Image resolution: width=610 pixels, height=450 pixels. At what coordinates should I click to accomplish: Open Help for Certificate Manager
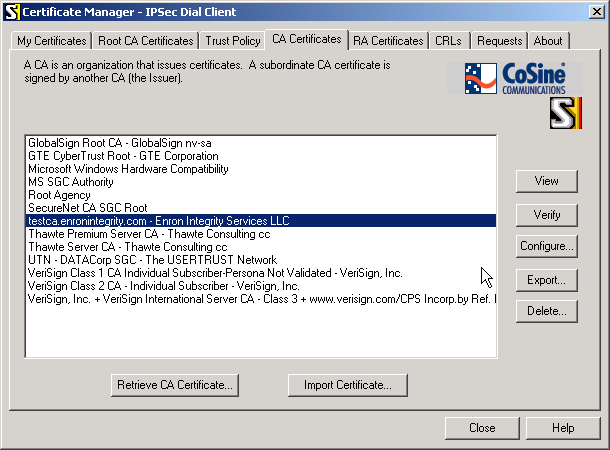(x=563, y=428)
